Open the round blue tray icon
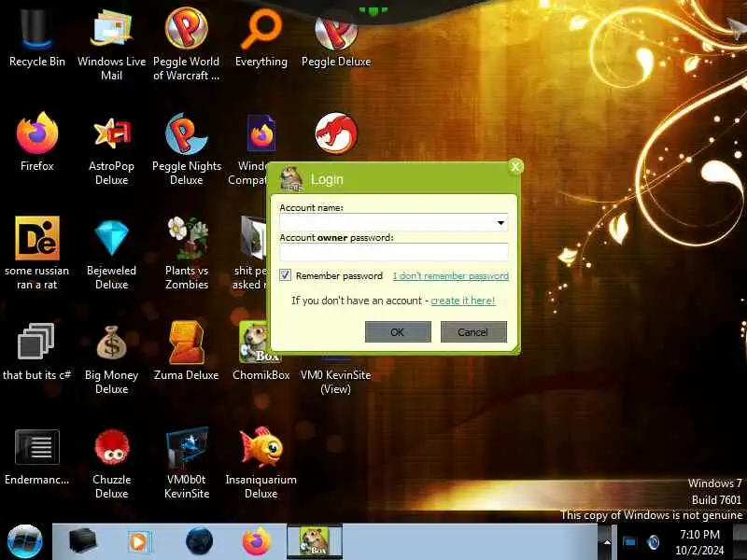 pos(654,542)
